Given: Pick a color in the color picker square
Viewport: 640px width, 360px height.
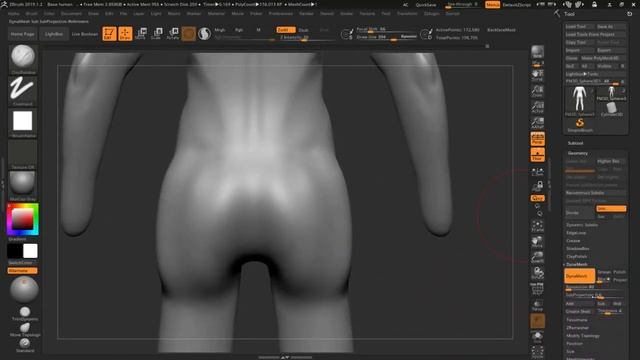Looking at the screenshot, I should tap(22, 220).
